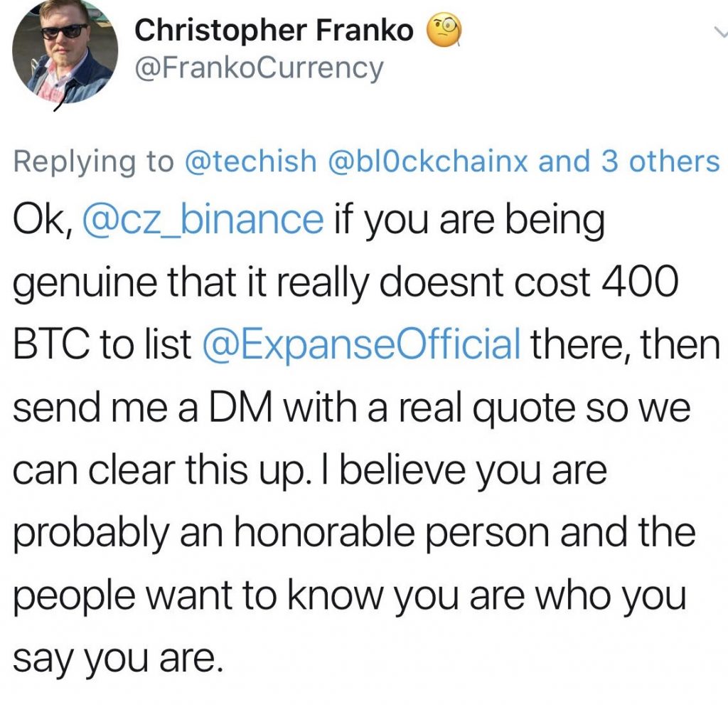Visit the @FrankoCurrency handle

(x=259, y=69)
